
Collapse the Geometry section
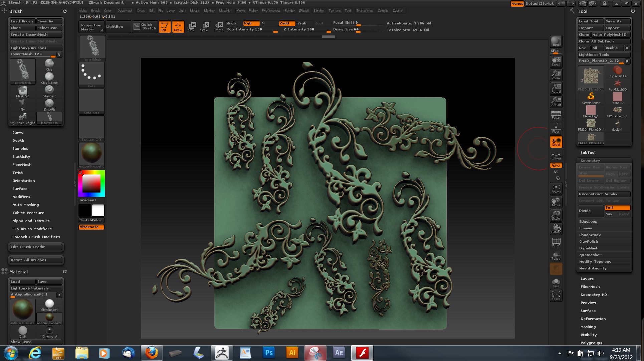point(590,161)
